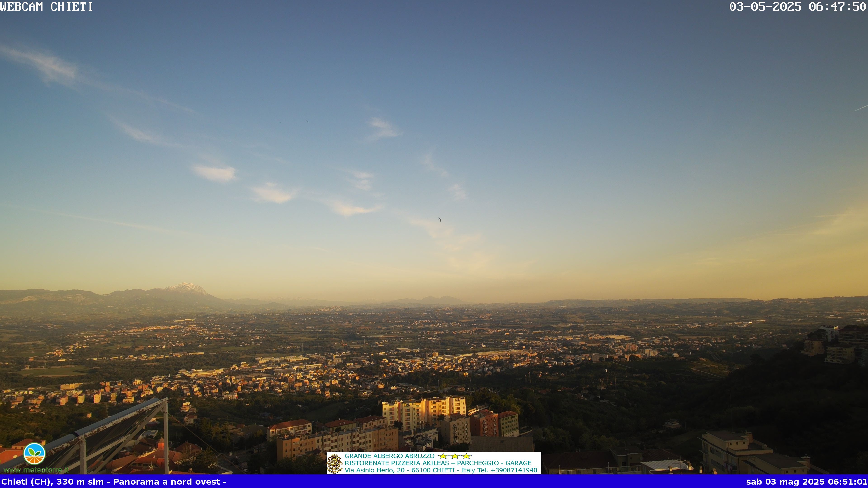Click the '03-05-2025 06:47:50' camera timestamp

798,6
